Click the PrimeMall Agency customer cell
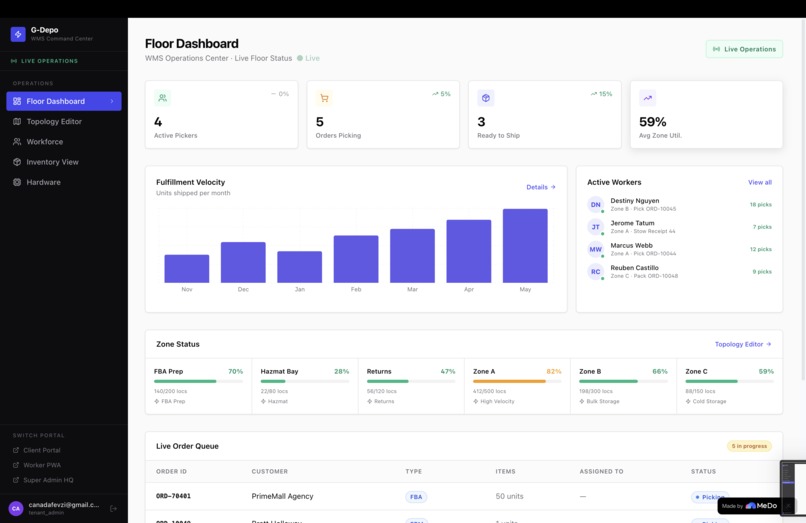This screenshot has height=523, width=806. pos(282,496)
